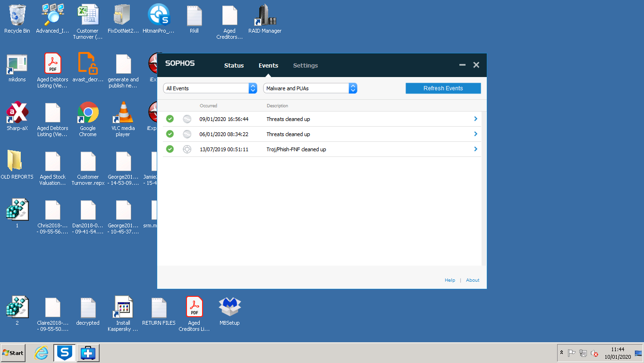Open Internet Explorer from taskbar
The height and width of the screenshot is (363, 644).
42,353
